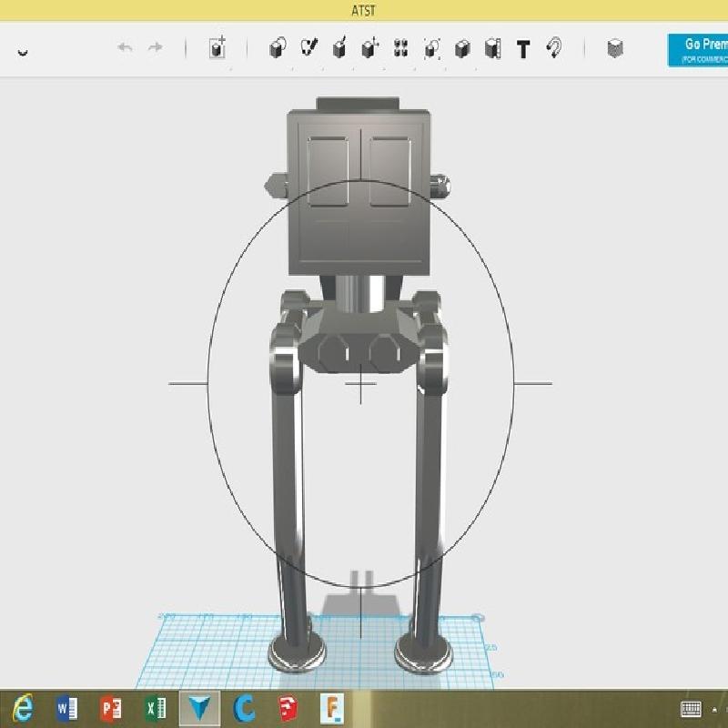Open PowerPoint from the taskbar

point(110,709)
